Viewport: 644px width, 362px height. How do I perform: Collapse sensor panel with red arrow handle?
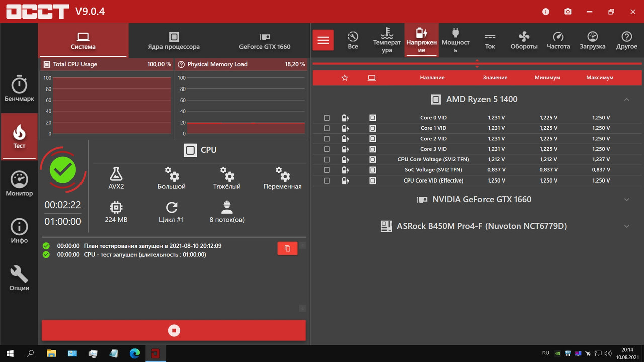[477, 64]
